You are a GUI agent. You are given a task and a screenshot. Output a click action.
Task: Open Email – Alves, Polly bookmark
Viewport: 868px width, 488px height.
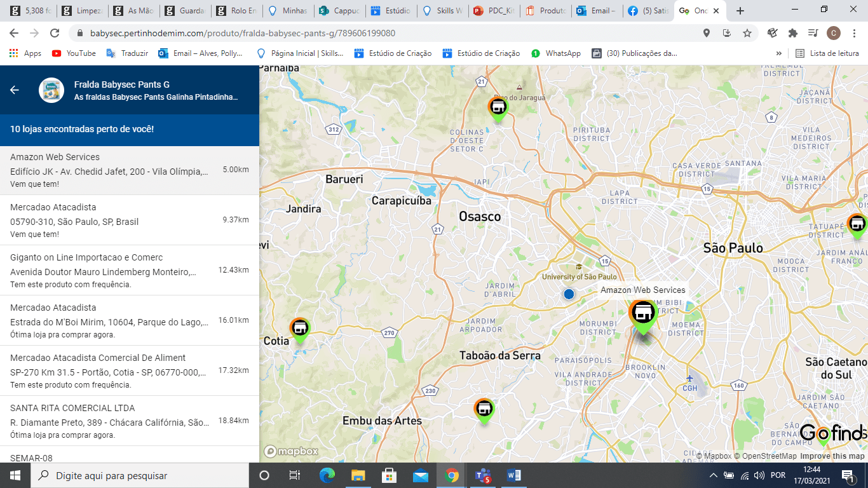pos(201,53)
